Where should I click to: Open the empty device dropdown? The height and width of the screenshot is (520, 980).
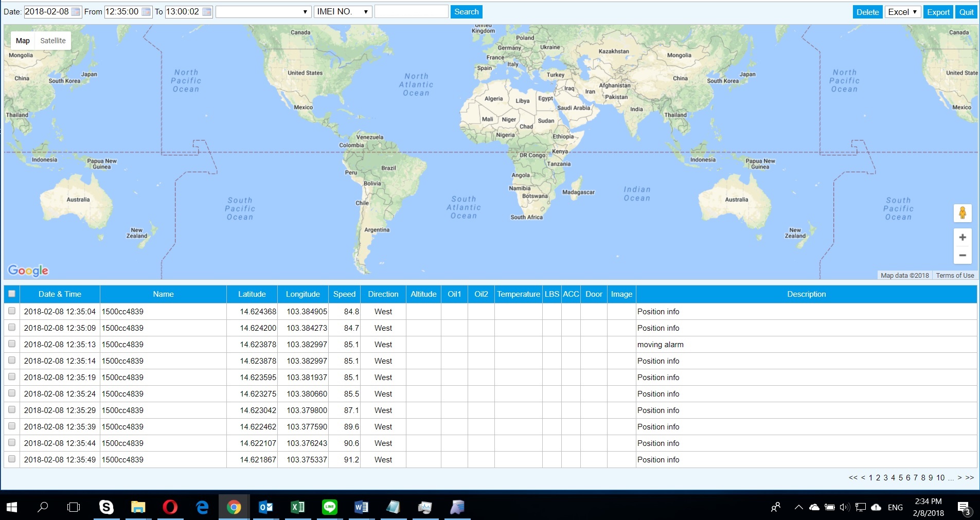tap(263, 12)
